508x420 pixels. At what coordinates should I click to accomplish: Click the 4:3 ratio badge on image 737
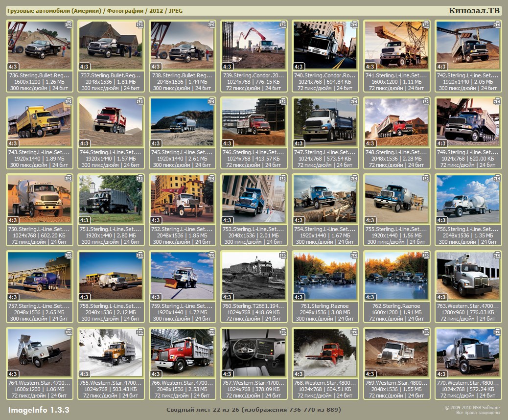pyautogui.click(x=84, y=67)
